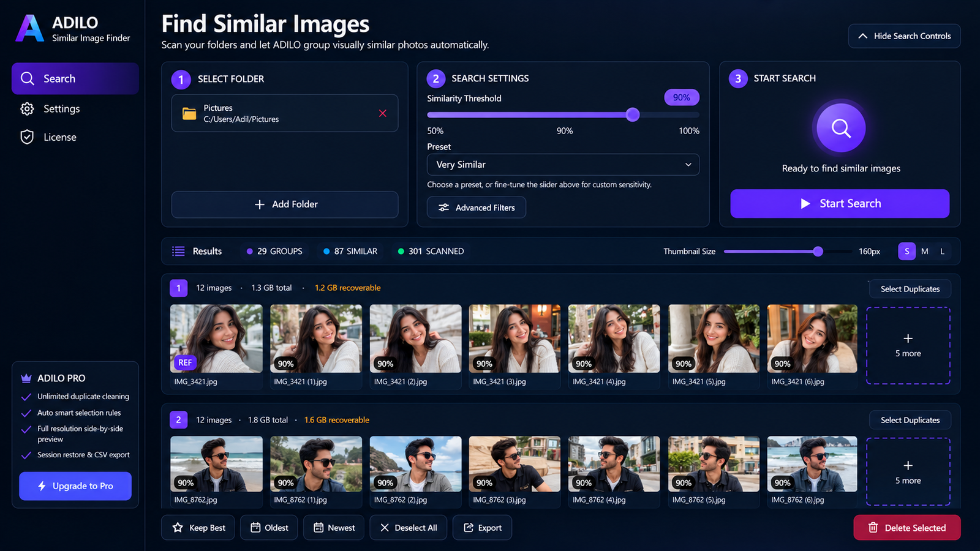Screen dimensions: 980x551
Task: Click Delete Selected trash button
Action: pyautogui.click(x=907, y=528)
